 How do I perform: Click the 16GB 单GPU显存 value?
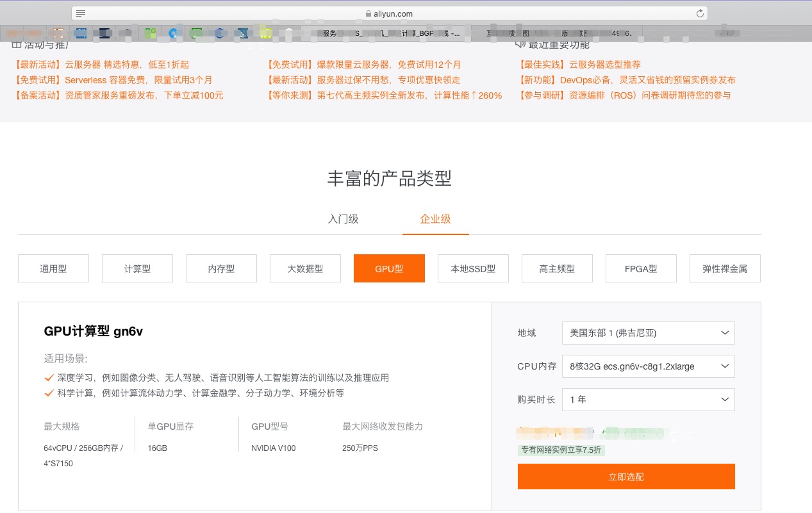click(157, 448)
